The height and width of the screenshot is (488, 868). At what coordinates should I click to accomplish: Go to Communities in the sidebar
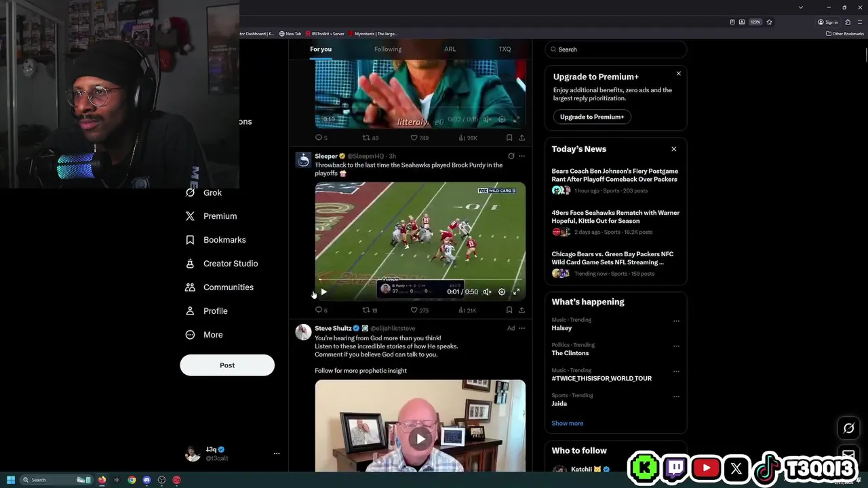[219, 287]
